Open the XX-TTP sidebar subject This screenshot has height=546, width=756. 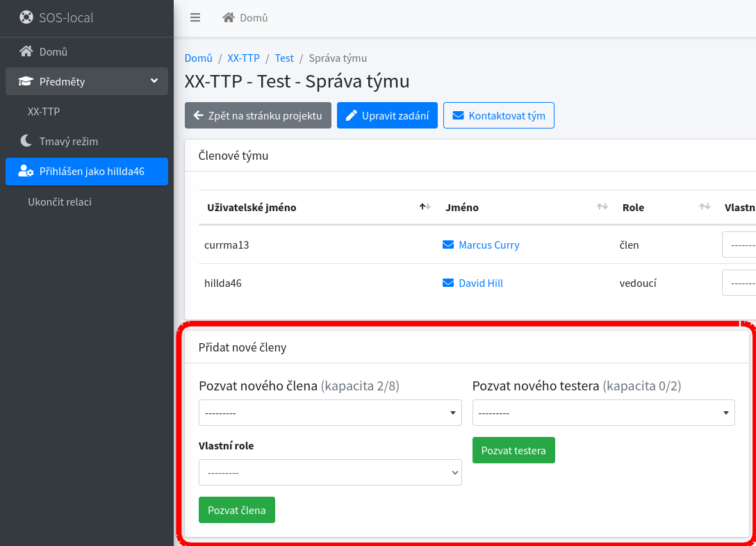click(x=87, y=111)
